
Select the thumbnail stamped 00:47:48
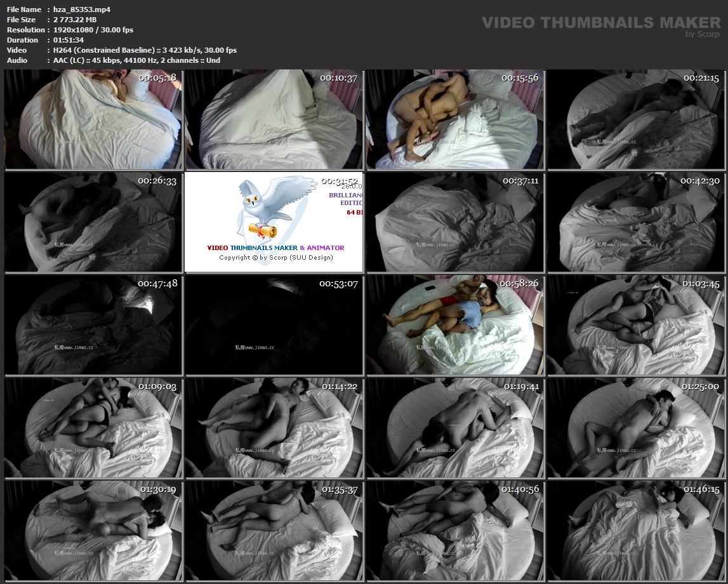tap(93, 325)
